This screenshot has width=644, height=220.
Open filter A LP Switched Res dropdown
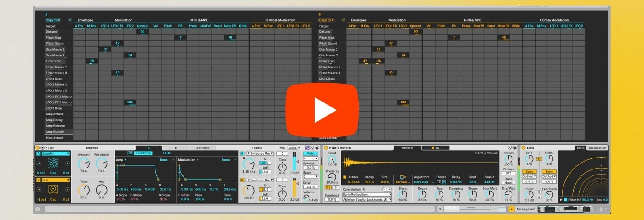pyautogui.click(x=259, y=153)
